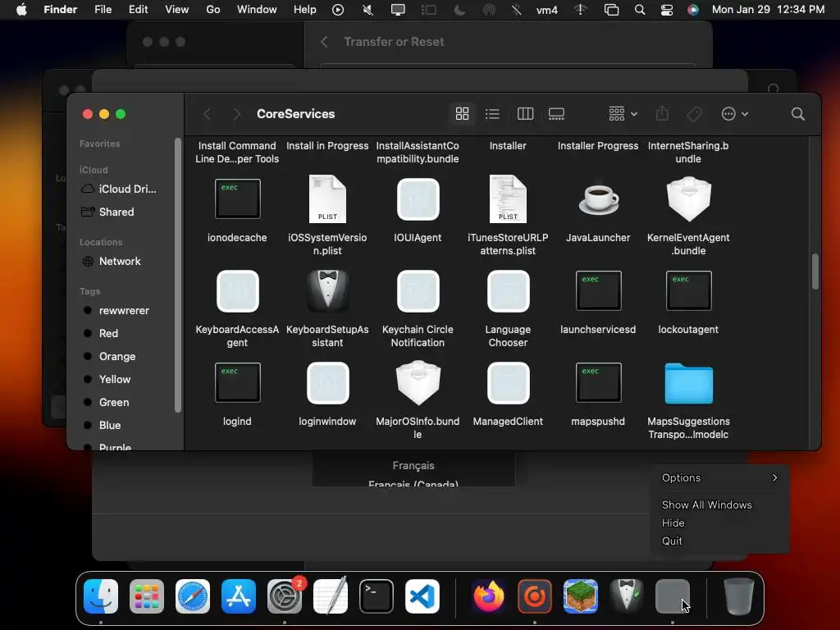The width and height of the screenshot is (840, 630).
Task: Switch Finder to list view
Action: (492, 113)
